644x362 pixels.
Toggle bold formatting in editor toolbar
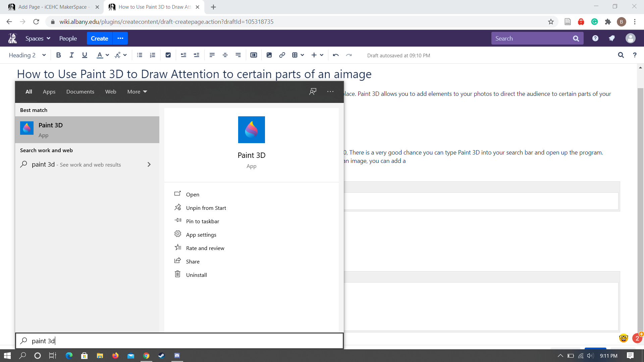click(58, 55)
